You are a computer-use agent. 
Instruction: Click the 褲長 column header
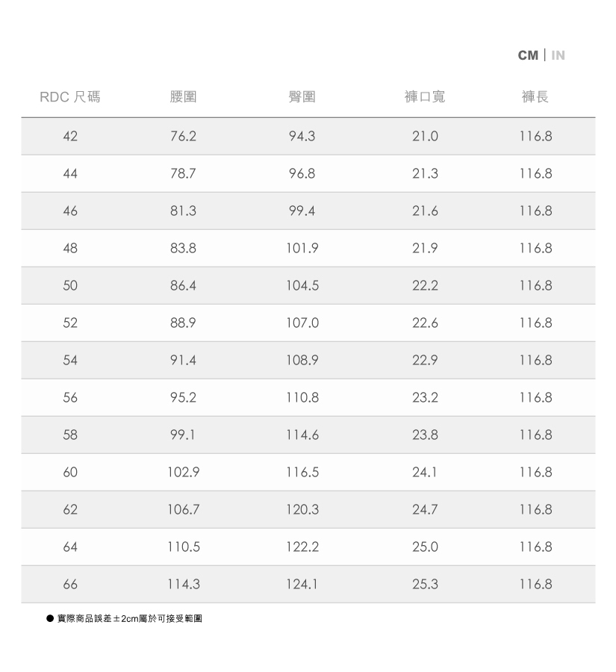point(535,97)
